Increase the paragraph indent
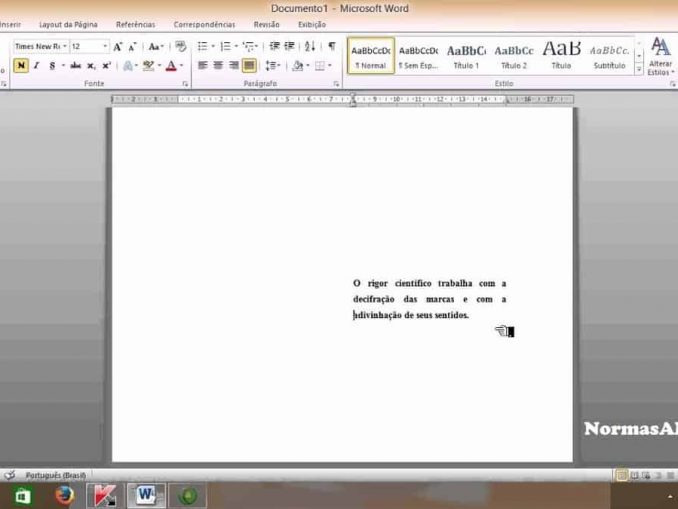 pyautogui.click(x=290, y=46)
